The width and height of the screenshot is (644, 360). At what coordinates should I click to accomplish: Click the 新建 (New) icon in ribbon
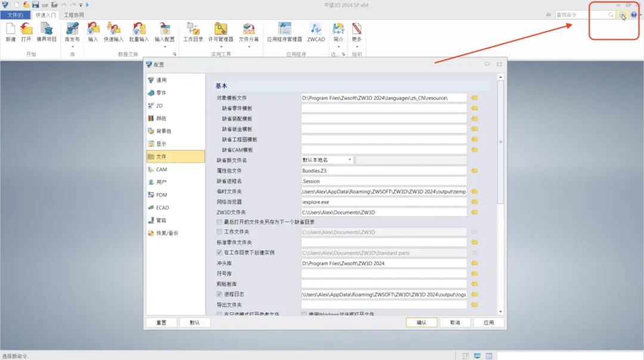tap(11, 32)
